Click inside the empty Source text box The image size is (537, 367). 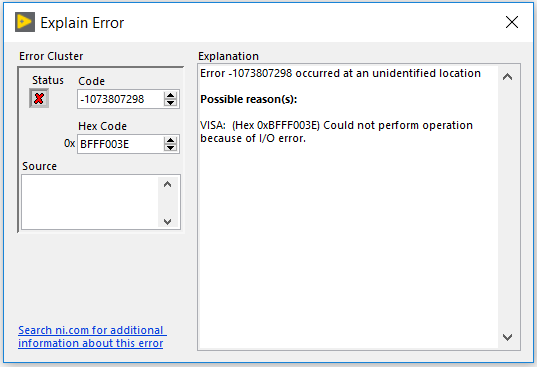click(x=90, y=202)
